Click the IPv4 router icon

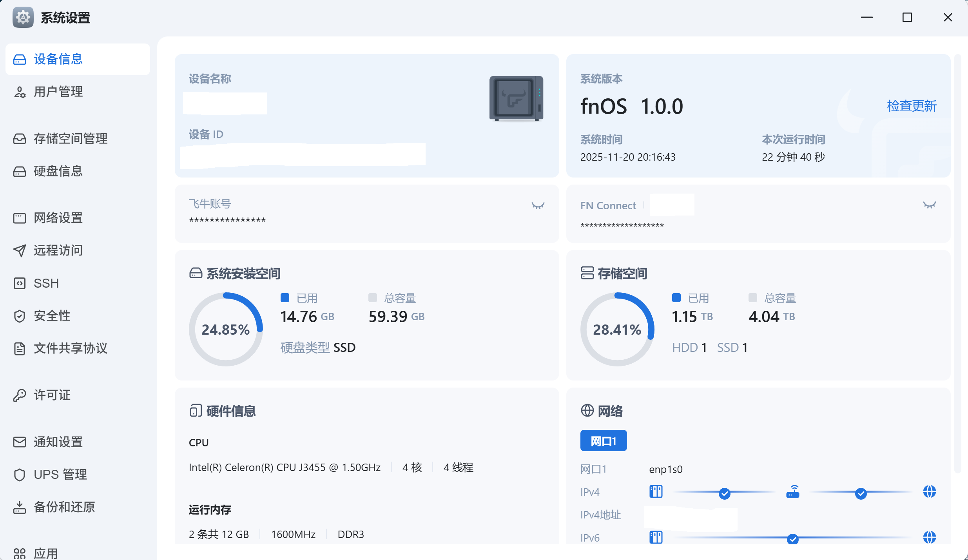point(792,491)
